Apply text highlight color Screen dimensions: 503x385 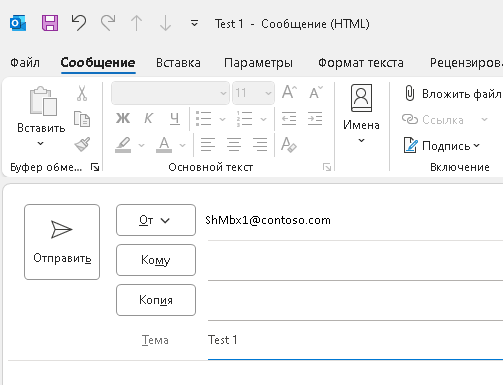[123, 145]
